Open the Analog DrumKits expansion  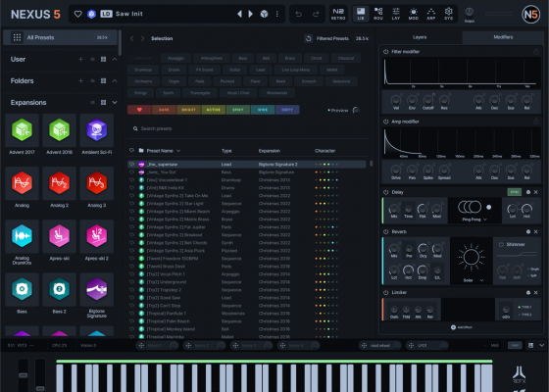pyautogui.click(x=22, y=236)
